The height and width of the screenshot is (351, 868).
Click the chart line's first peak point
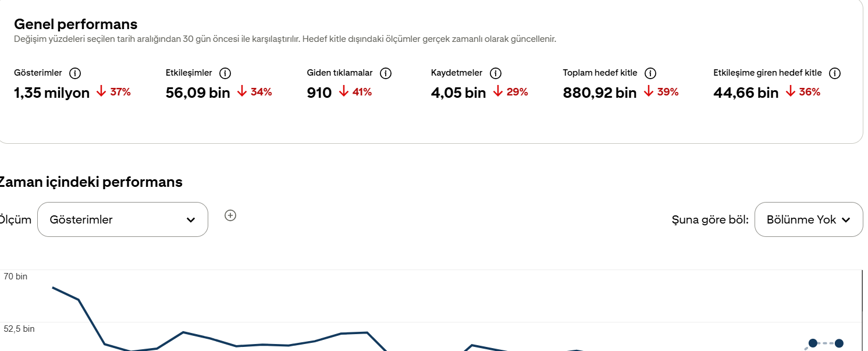[x=53, y=287]
